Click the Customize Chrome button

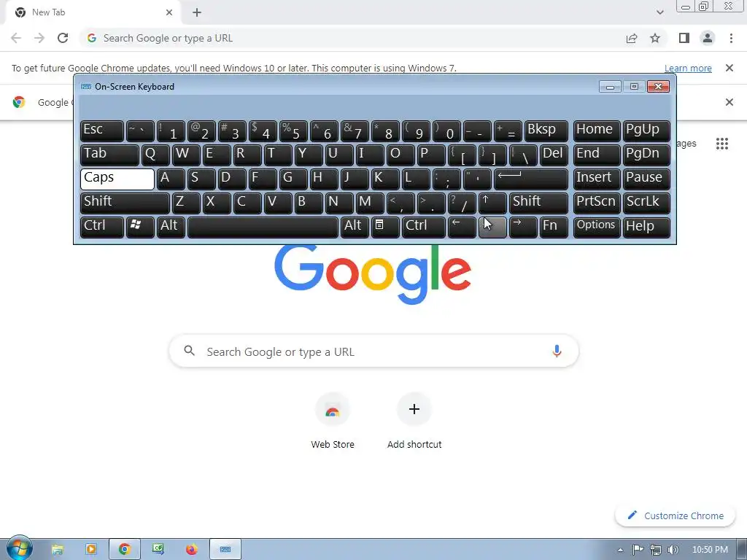[675, 516]
